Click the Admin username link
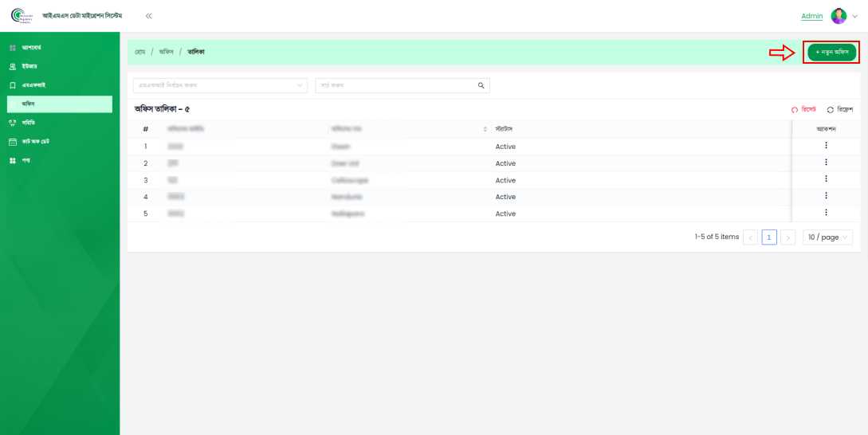Image resolution: width=868 pixels, height=435 pixels. click(x=811, y=16)
